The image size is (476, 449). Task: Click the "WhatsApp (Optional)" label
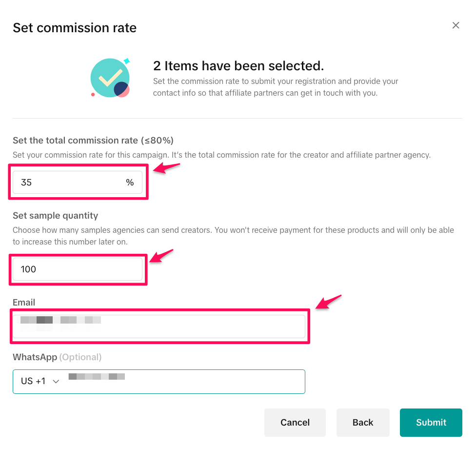coord(57,357)
